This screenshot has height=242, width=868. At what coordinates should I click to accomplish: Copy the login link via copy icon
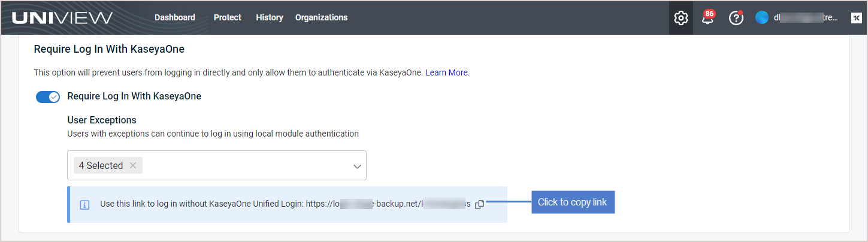[479, 204]
